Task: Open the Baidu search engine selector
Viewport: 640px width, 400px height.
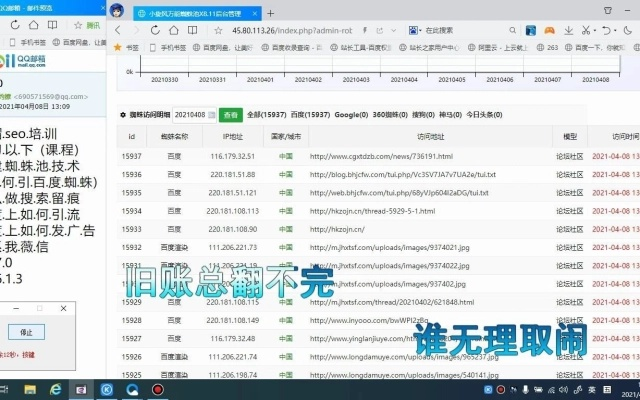Action: [415, 30]
